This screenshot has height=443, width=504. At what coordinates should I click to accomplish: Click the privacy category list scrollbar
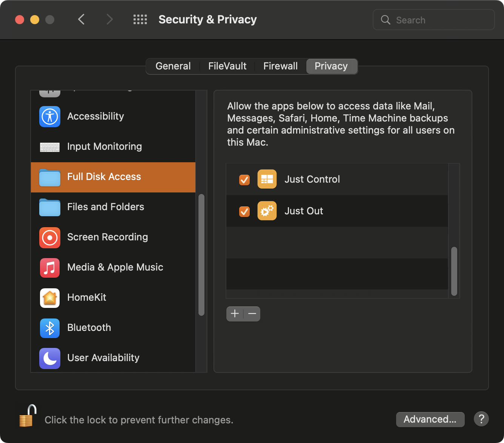coord(201,255)
